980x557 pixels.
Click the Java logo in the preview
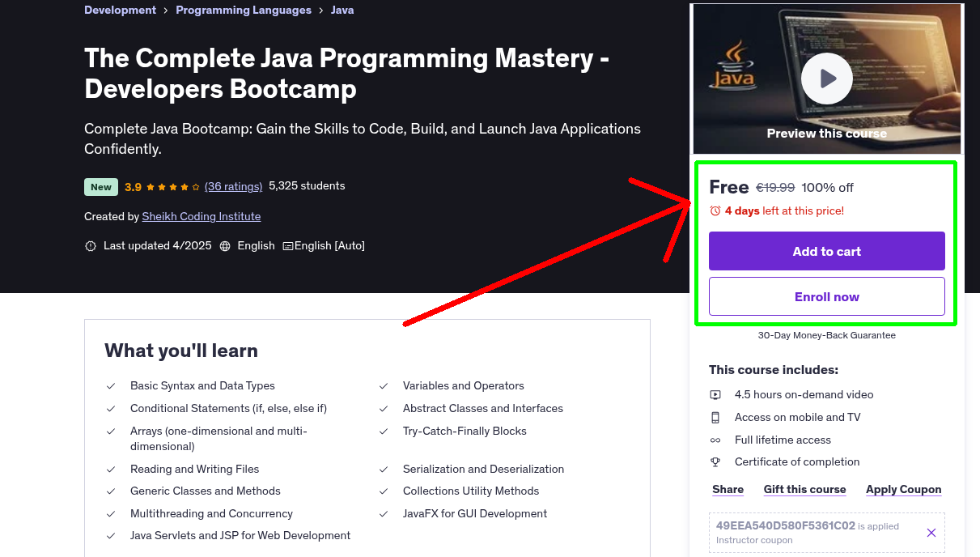pos(732,65)
